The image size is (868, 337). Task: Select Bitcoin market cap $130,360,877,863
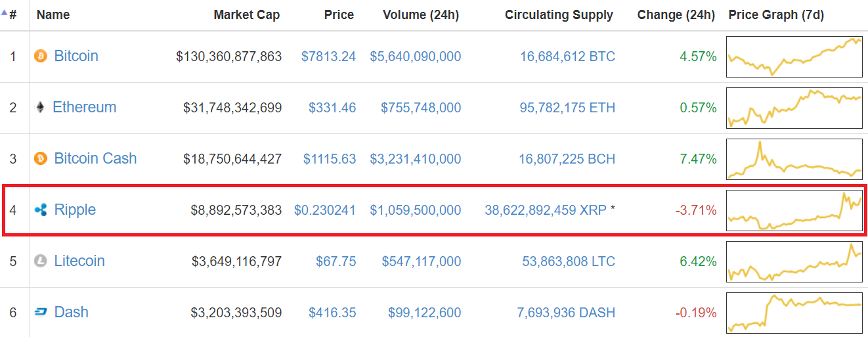228,56
